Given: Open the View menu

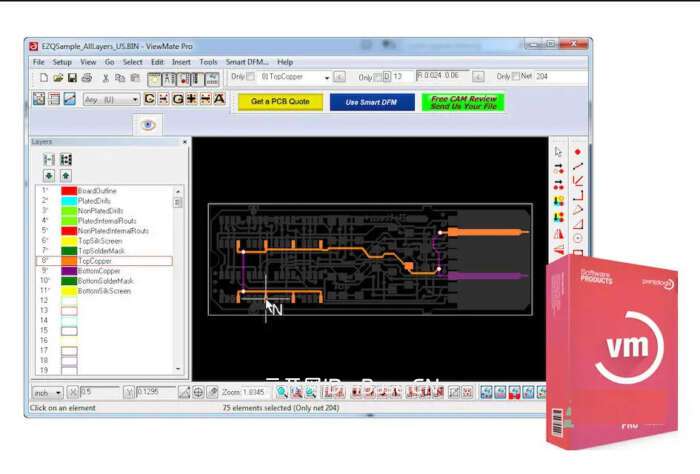Looking at the screenshot, I should [x=88, y=62].
